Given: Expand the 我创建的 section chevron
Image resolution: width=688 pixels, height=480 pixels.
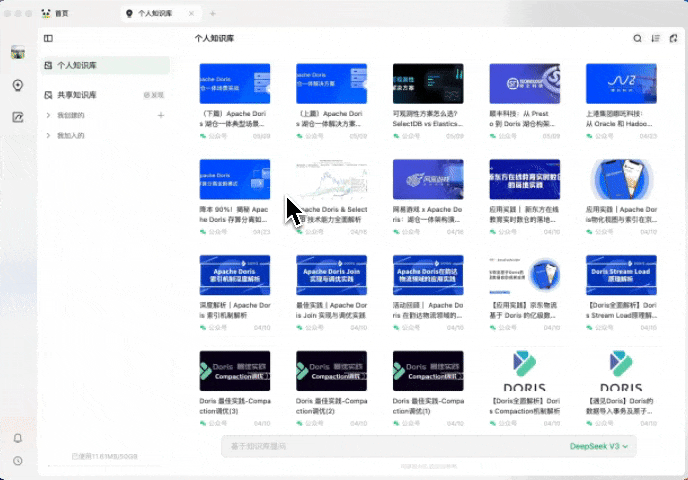Looking at the screenshot, I should 48,115.
